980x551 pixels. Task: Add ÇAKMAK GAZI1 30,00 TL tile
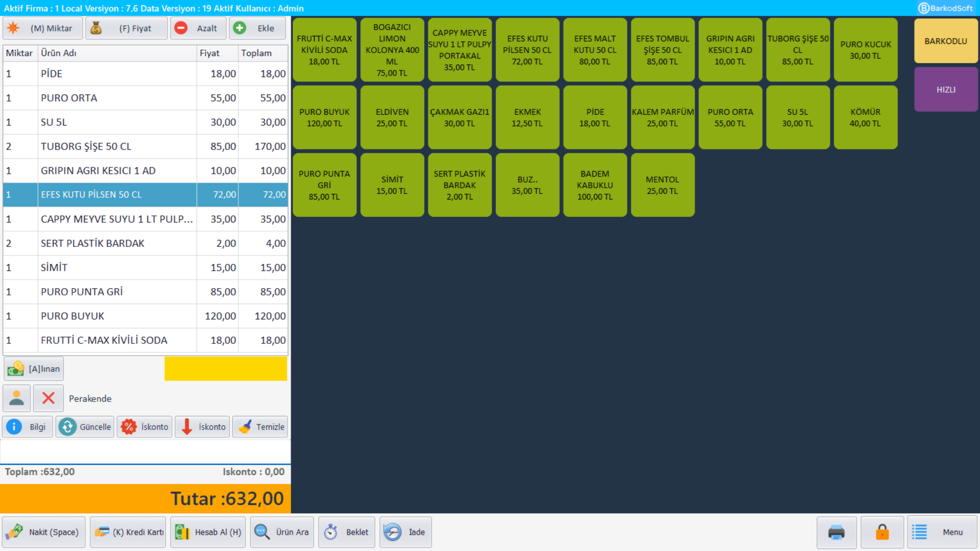point(460,117)
